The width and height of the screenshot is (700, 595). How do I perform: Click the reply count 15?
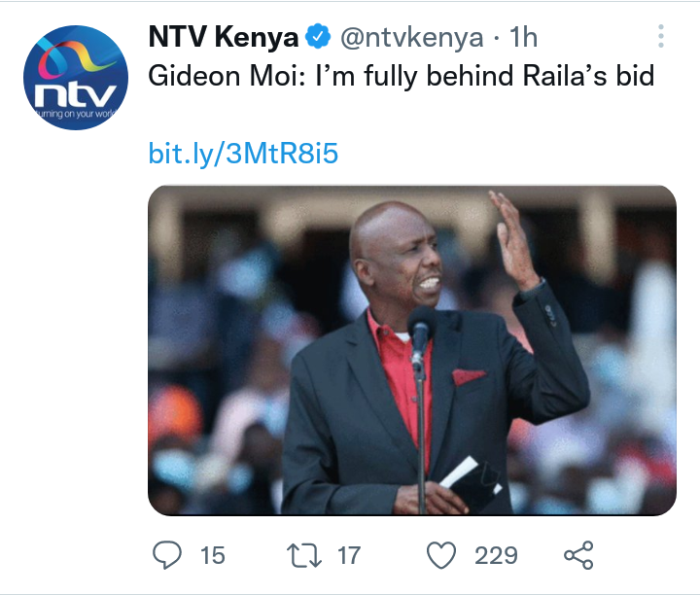(213, 555)
